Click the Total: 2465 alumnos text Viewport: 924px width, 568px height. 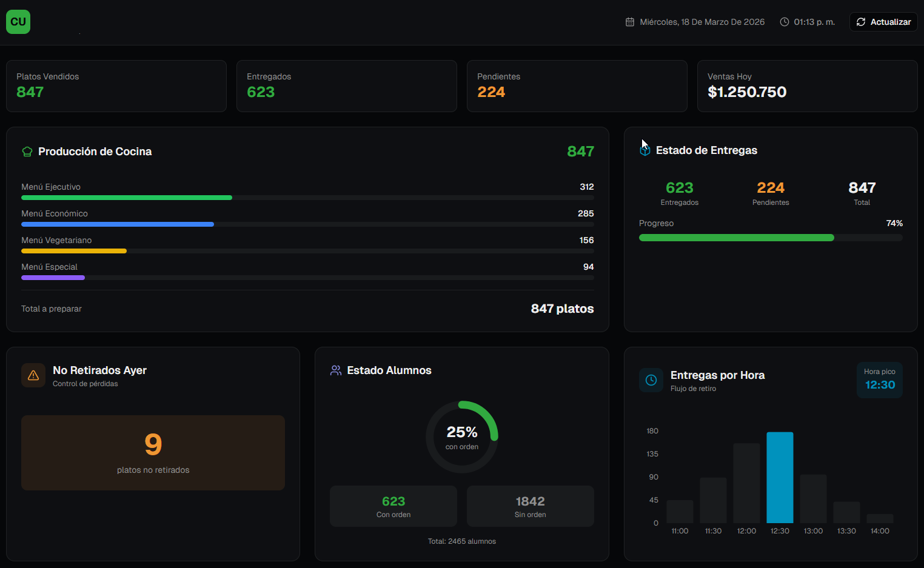(x=462, y=541)
